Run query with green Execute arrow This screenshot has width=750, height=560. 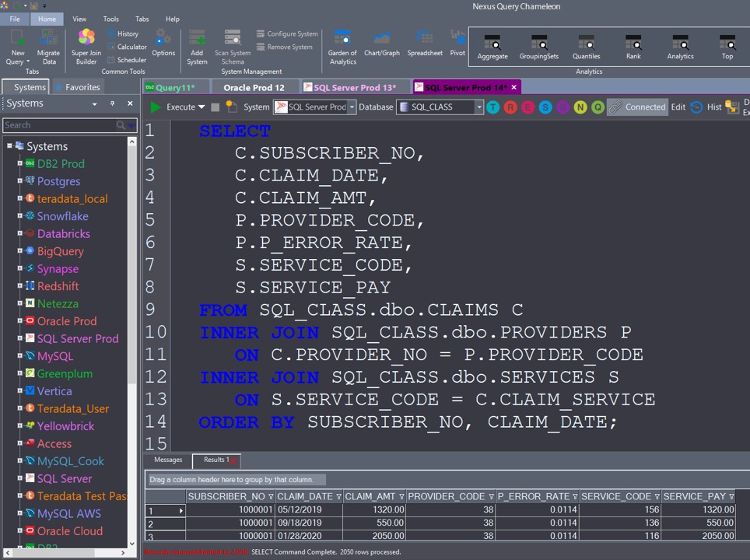[x=156, y=107]
